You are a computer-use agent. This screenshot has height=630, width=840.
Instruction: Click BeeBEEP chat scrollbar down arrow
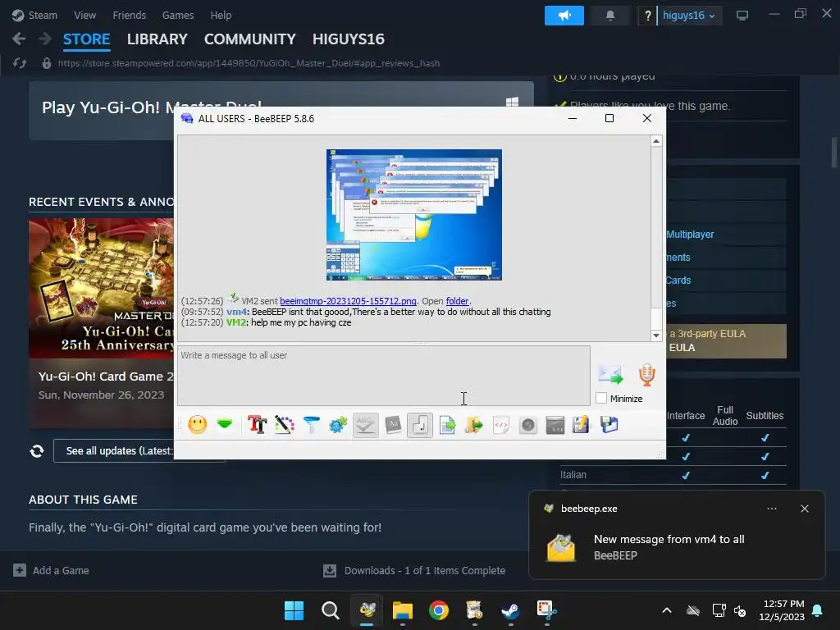[x=656, y=336]
